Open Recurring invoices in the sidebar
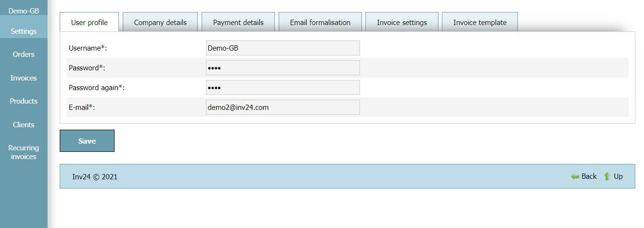Viewport: 644px width, 228px height. tap(24, 152)
